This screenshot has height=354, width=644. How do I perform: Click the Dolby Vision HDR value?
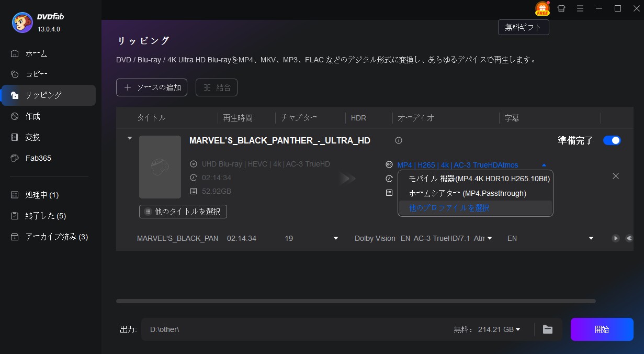tap(375, 238)
